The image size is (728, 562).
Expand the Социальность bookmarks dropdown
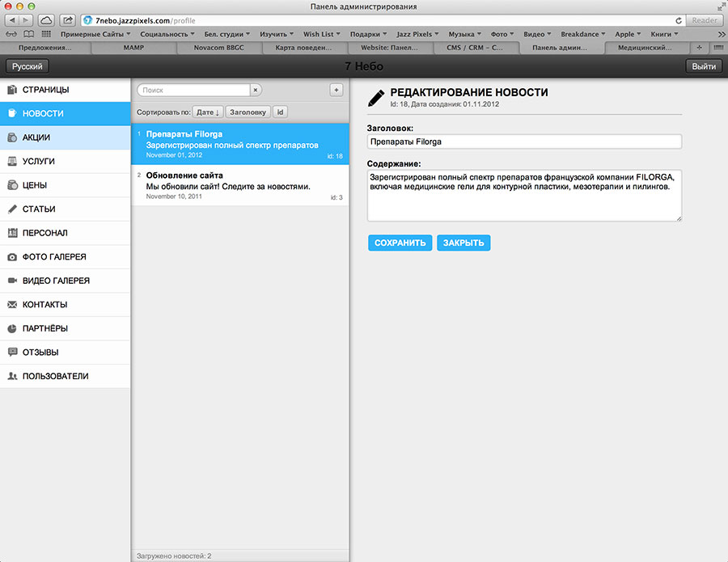click(x=167, y=35)
